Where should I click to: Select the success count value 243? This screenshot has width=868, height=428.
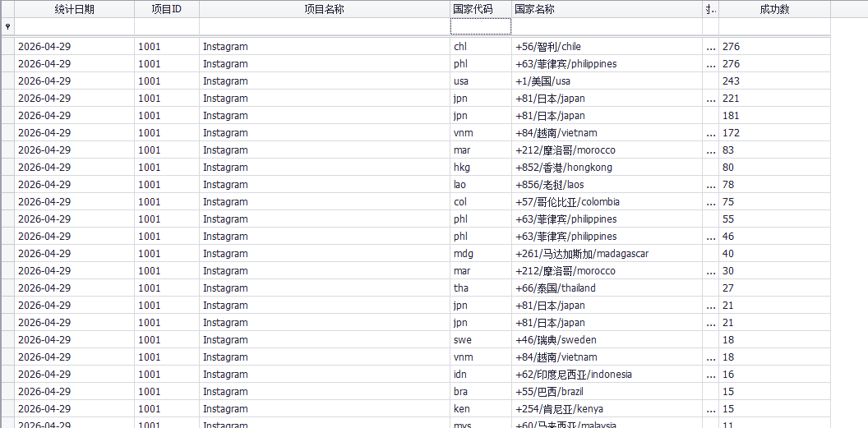774,81
